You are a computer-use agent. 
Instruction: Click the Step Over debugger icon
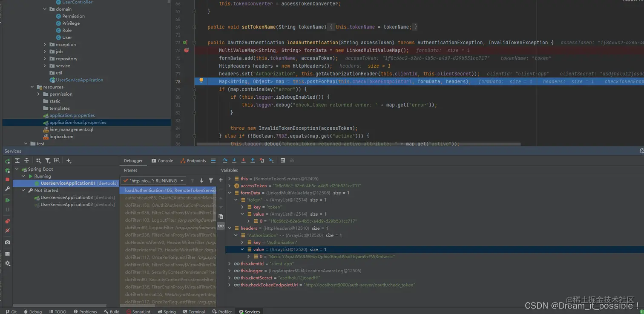click(225, 160)
